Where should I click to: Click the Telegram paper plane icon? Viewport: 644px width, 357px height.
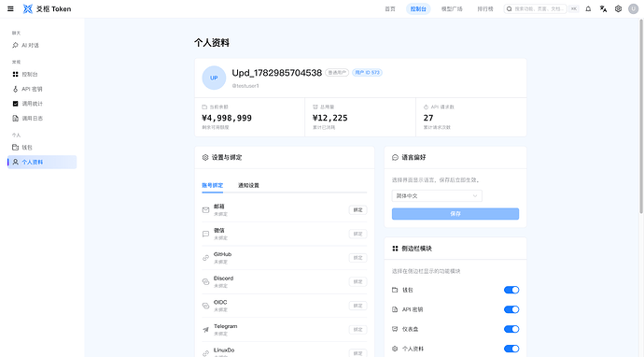coord(205,330)
